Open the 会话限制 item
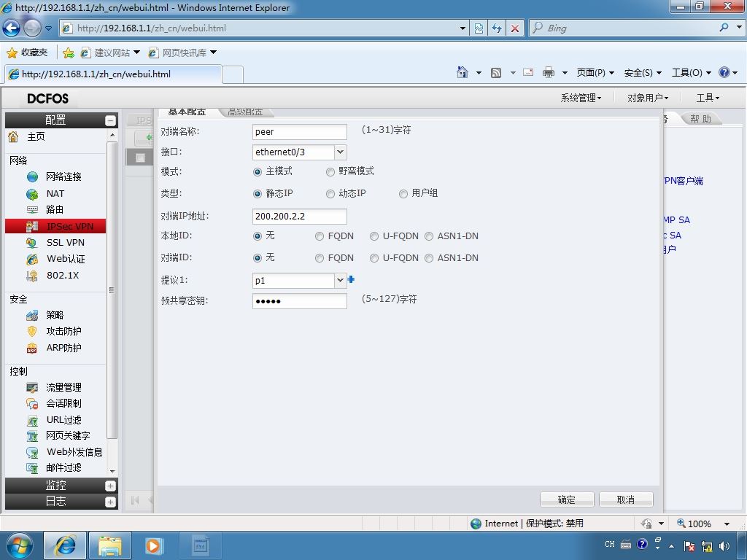 pos(63,404)
